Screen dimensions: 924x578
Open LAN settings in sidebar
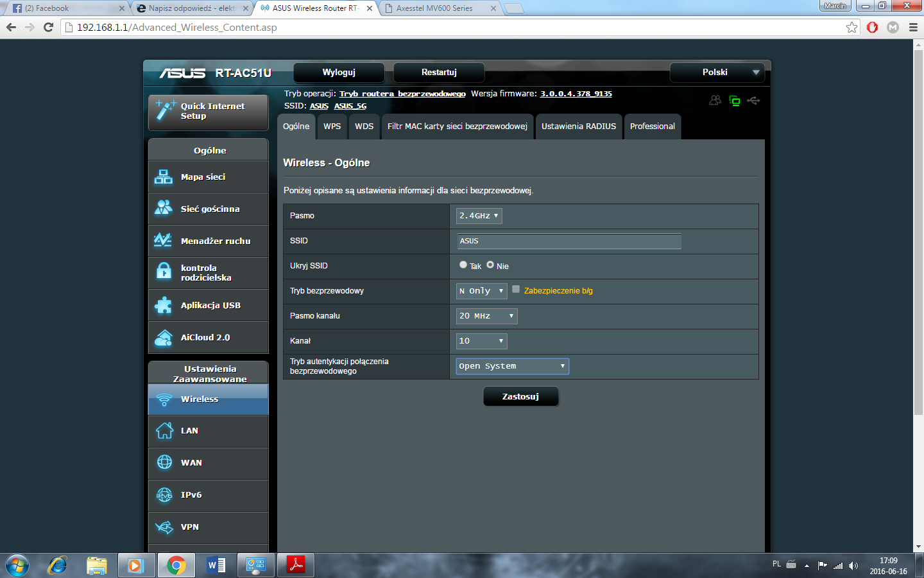(209, 431)
